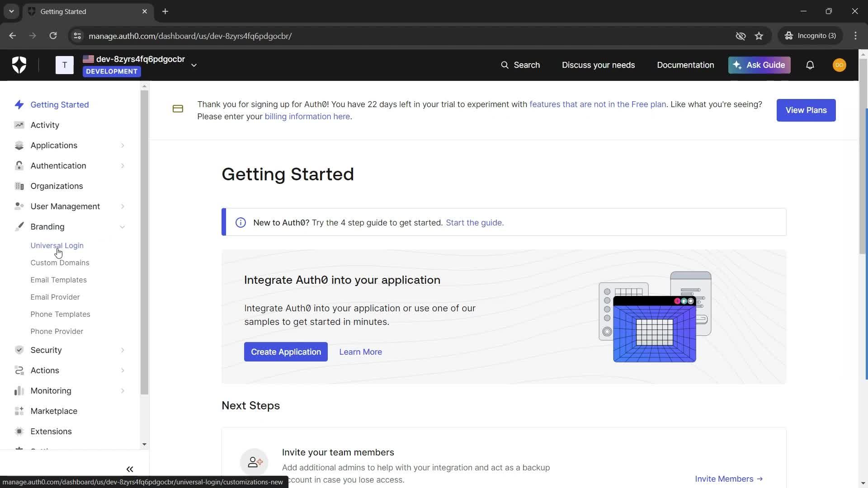This screenshot has width=868, height=488.
Task: Open the notifications bell
Action: [x=810, y=65]
